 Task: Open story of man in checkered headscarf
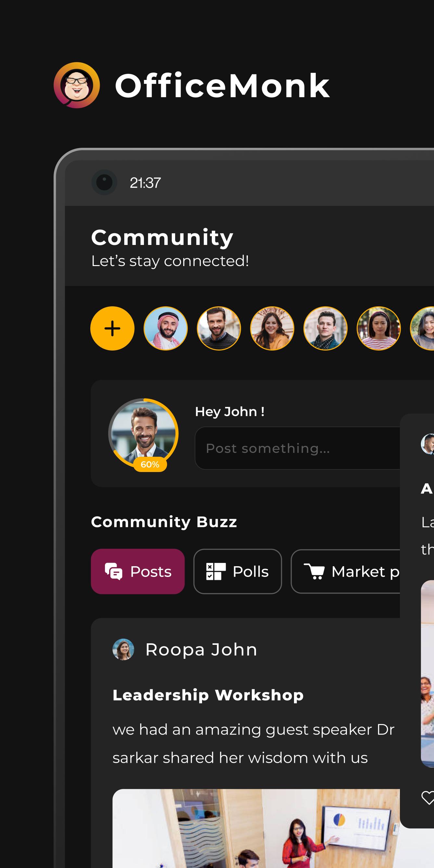coord(165,328)
